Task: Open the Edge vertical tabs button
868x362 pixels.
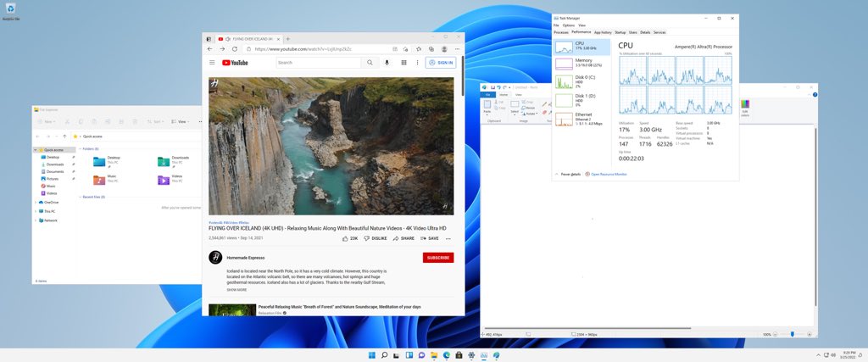Action: pos(209,39)
